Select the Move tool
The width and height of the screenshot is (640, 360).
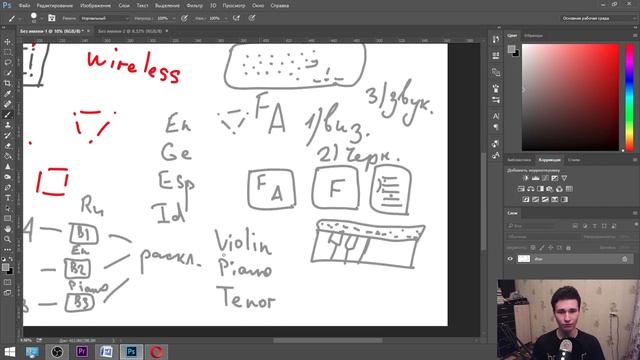[x=7, y=42]
